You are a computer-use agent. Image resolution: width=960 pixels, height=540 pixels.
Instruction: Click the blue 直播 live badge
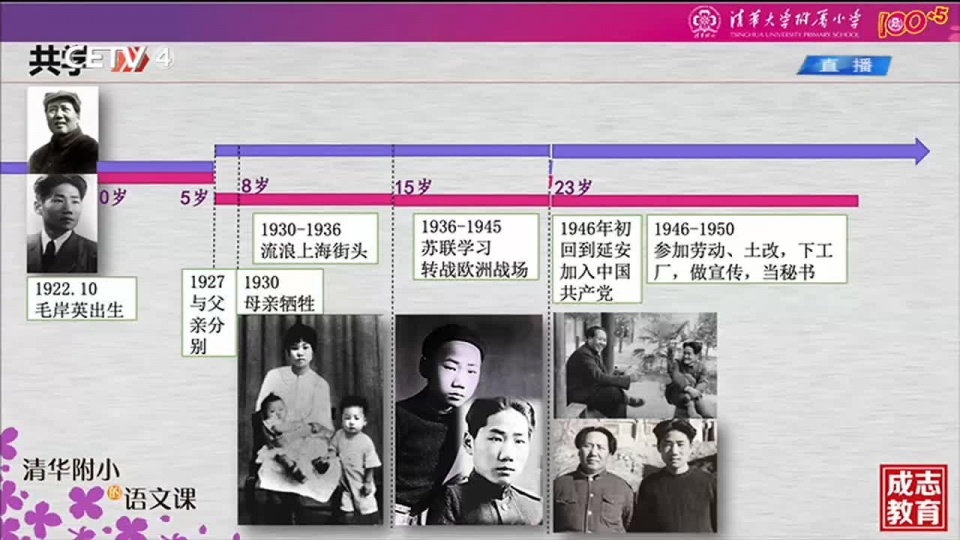(x=843, y=66)
